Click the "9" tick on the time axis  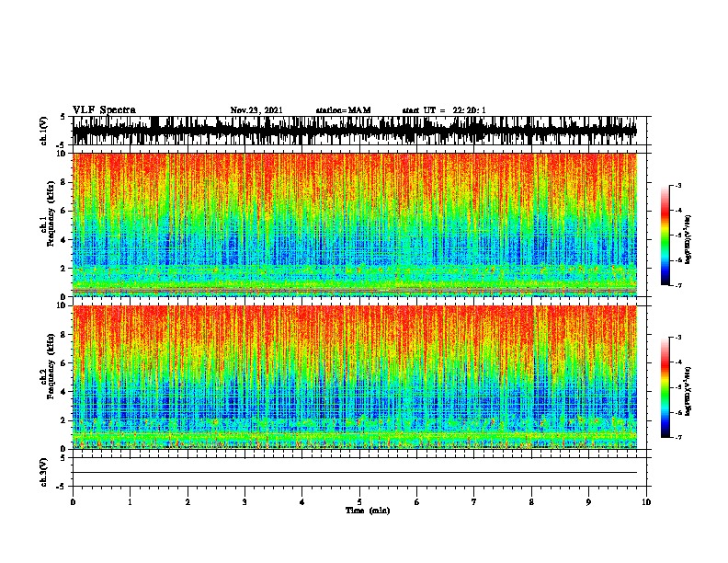tap(588, 502)
